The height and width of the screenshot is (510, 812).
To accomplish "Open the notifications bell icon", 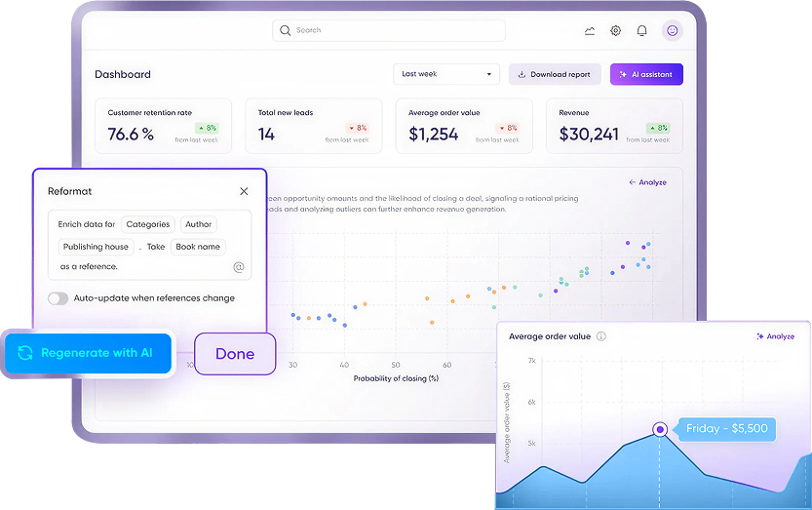I will (641, 30).
